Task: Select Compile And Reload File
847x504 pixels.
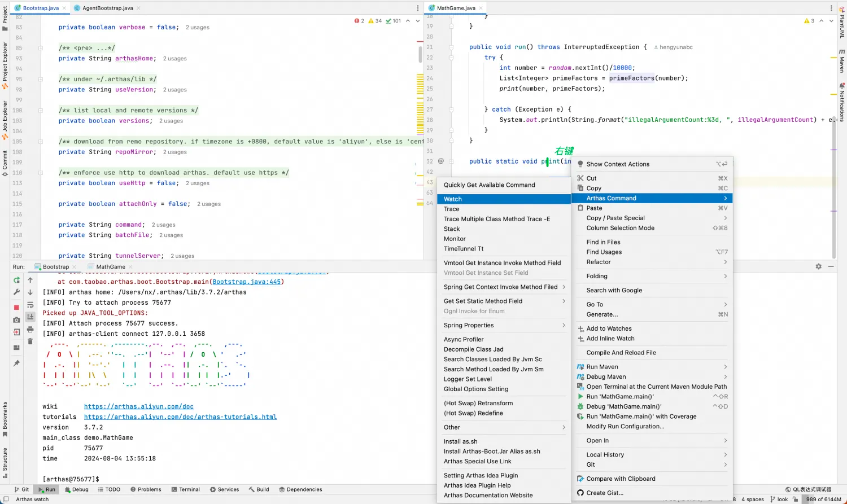Action: pyautogui.click(x=652, y=353)
